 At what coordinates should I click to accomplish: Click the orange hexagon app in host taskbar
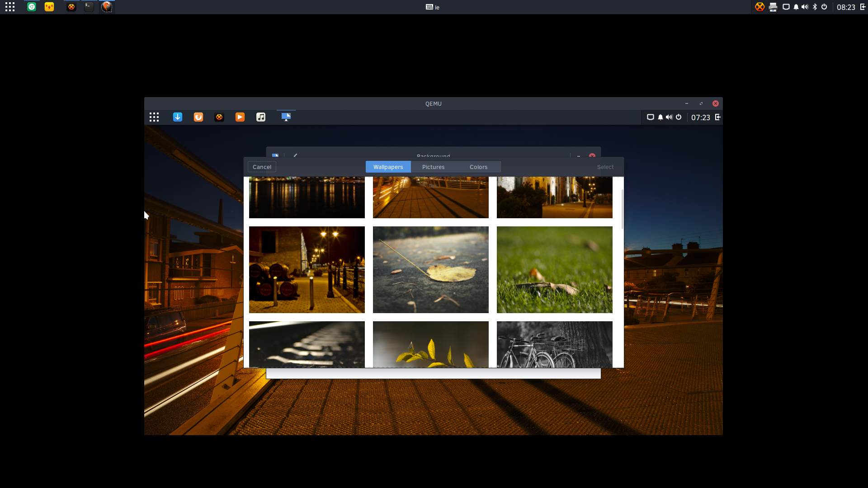(71, 7)
